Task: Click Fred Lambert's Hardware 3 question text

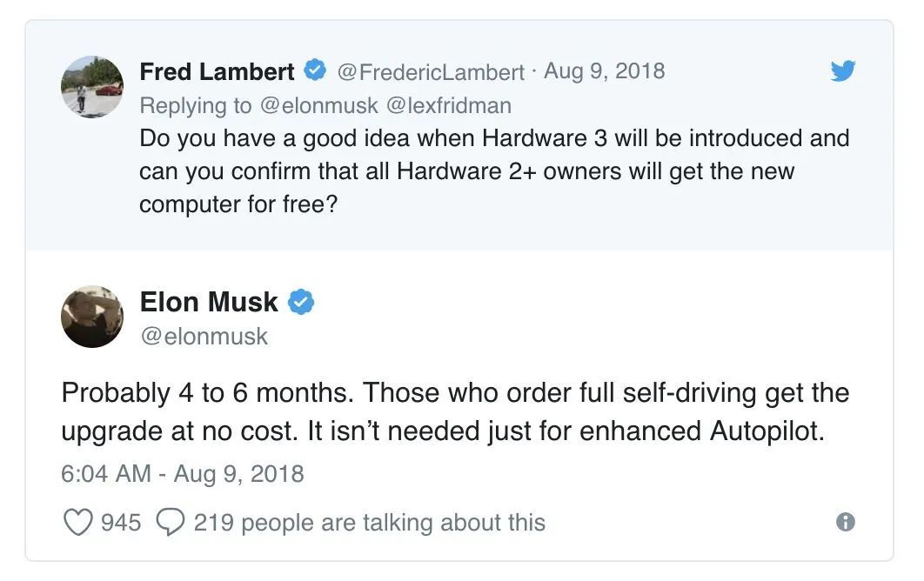Action: 494,171
